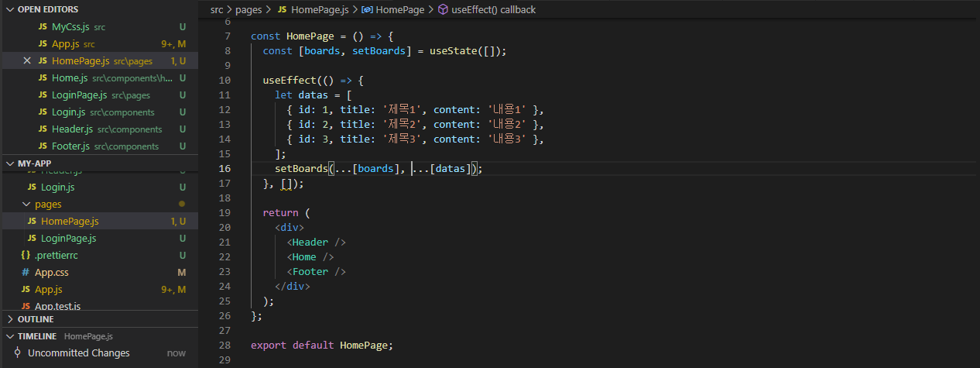Screen dimensions: 980x368
Task: Click the empty dependency array on line 17
Action: coord(286,184)
